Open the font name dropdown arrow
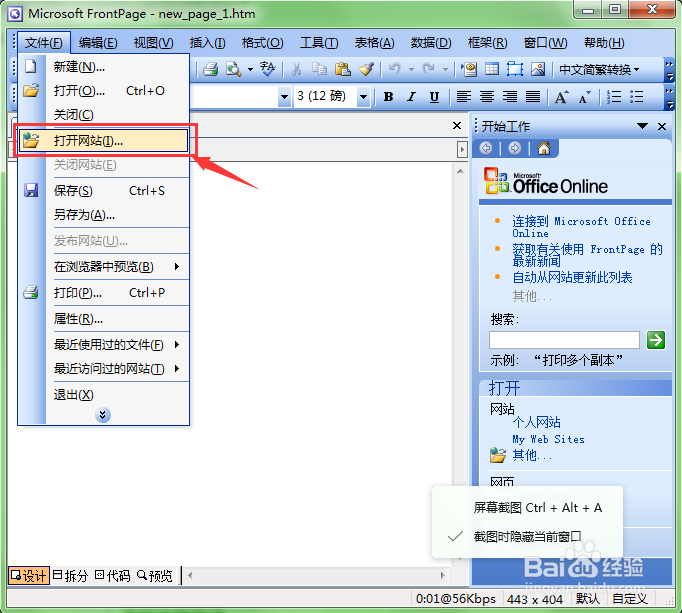 (x=284, y=97)
